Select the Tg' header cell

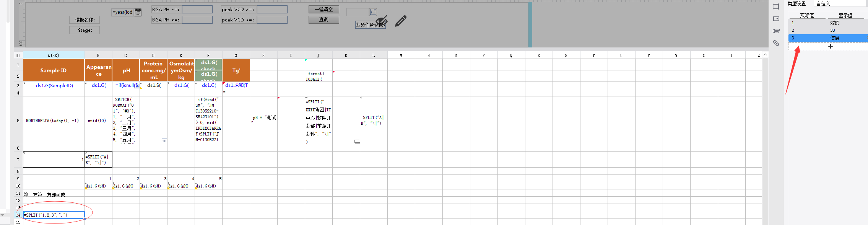[236, 70]
